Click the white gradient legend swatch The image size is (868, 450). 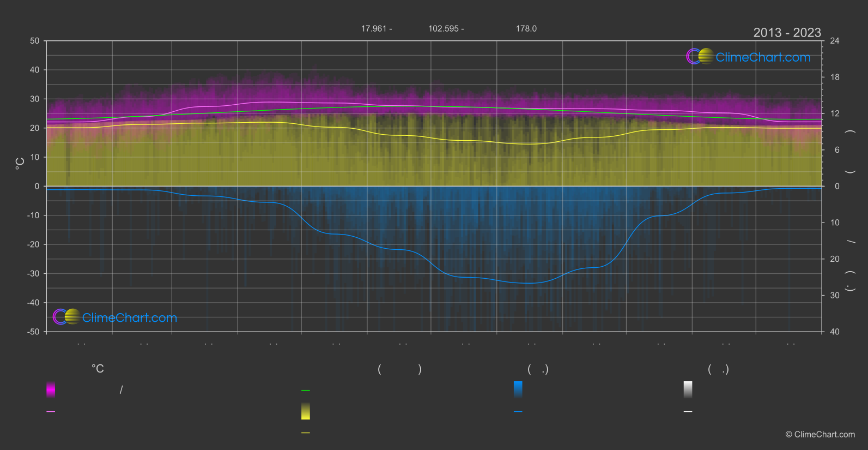[x=688, y=389]
